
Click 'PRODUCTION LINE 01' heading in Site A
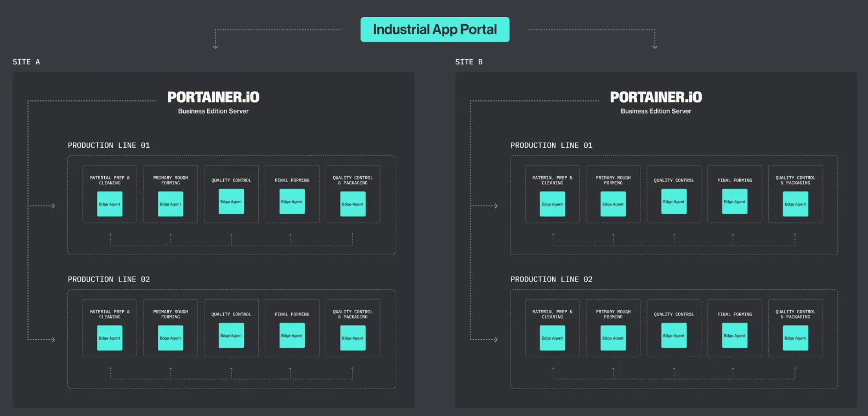(x=109, y=145)
